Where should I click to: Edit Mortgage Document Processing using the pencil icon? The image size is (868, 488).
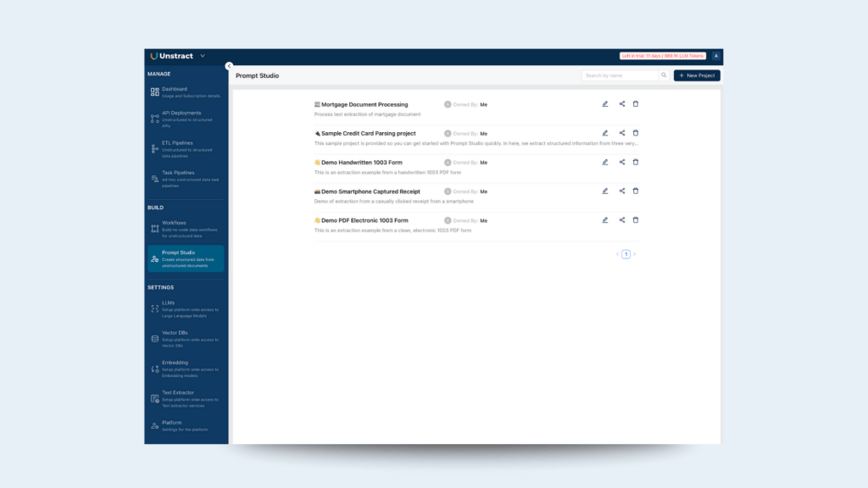click(604, 103)
